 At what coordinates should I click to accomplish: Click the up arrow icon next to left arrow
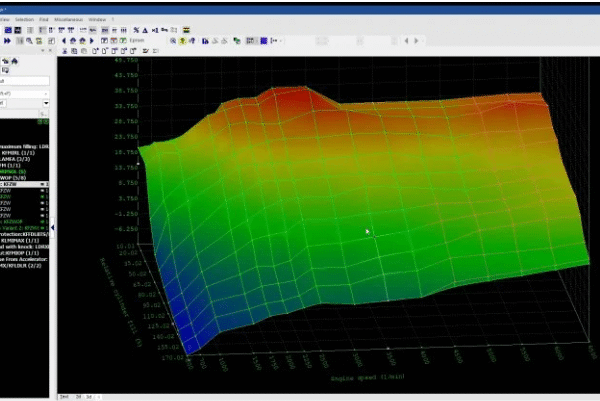(x=73, y=41)
